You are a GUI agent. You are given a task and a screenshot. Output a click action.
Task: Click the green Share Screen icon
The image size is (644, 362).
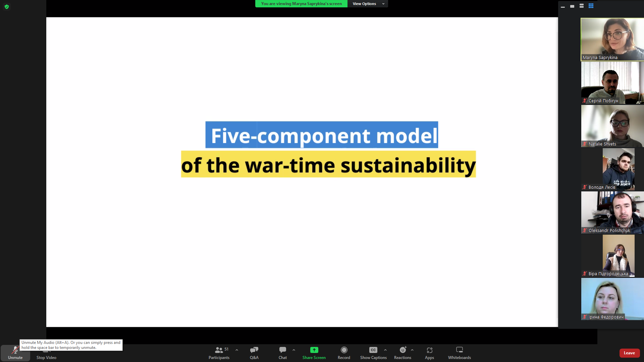coord(314,350)
